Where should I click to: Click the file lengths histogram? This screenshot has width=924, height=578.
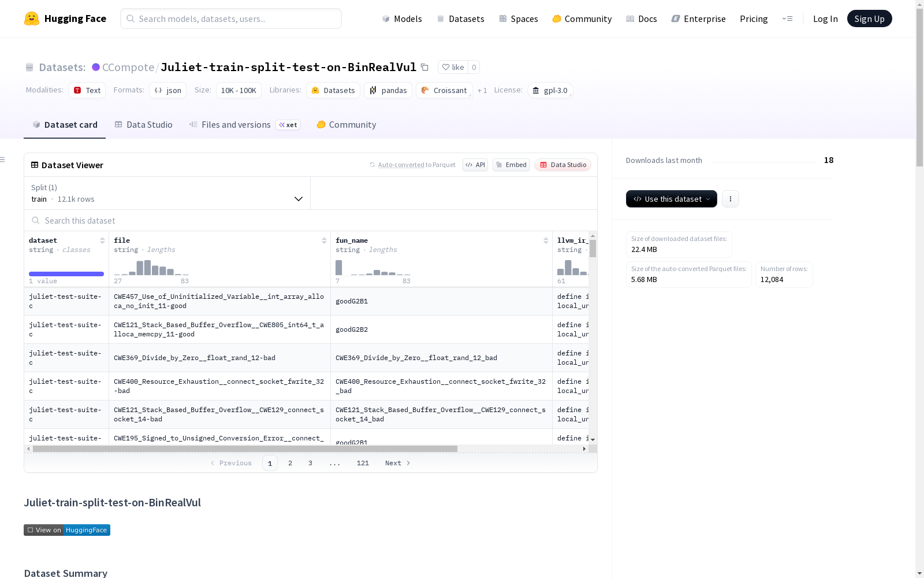(x=151, y=268)
